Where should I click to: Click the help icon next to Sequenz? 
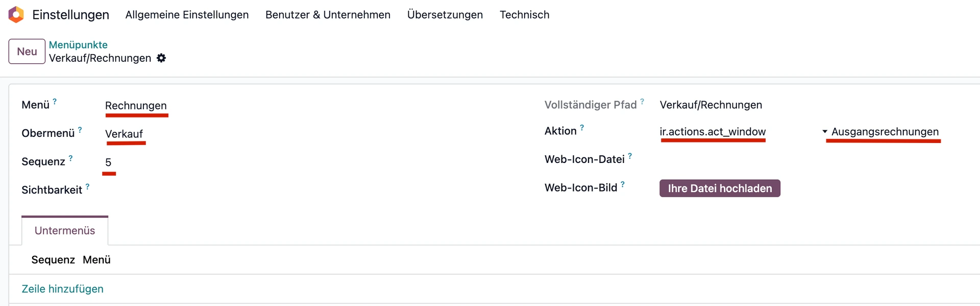point(70,158)
